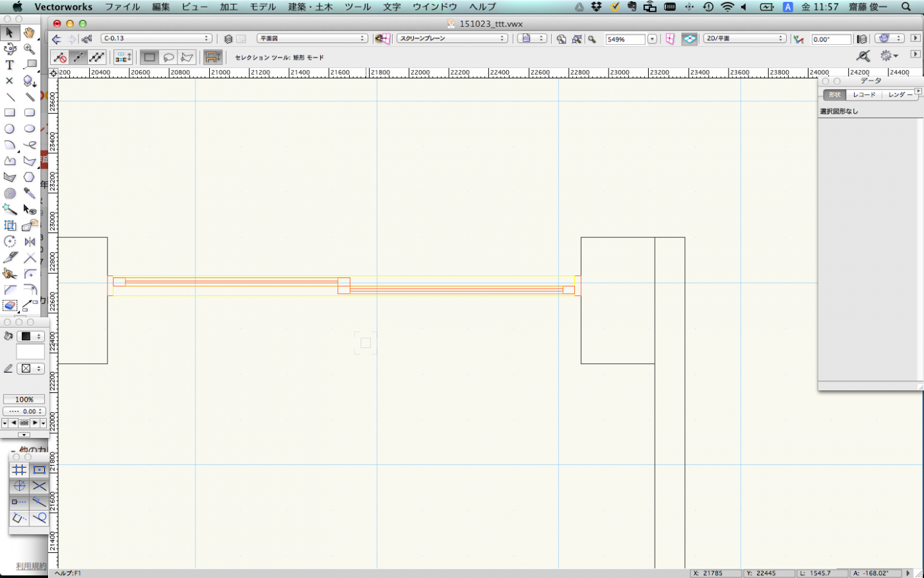Click the 100% opacity button

[x=24, y=400]
